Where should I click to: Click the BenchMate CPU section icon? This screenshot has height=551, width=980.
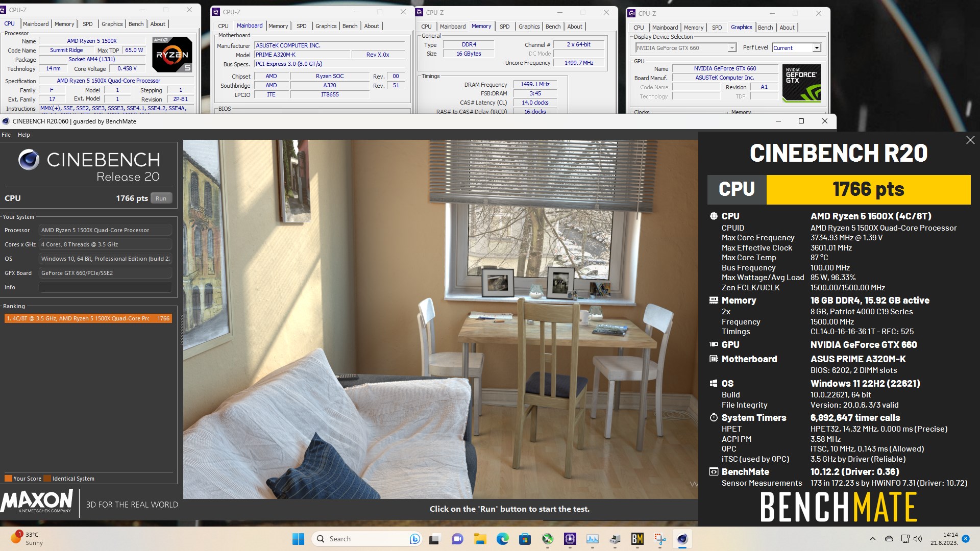point(714,216)
